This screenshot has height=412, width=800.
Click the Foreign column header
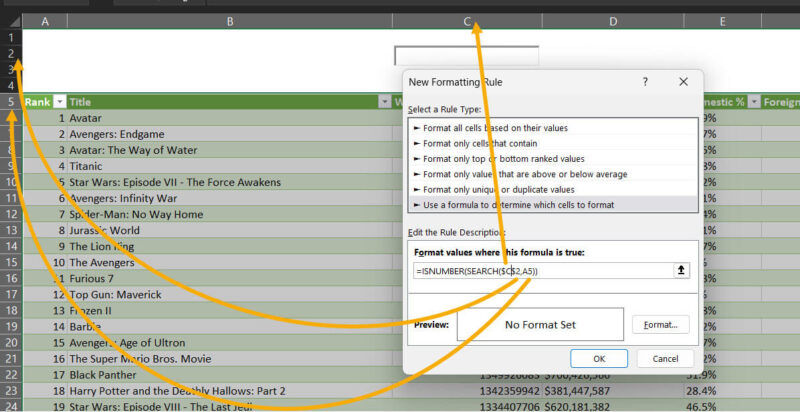click(x=781, y=102)
